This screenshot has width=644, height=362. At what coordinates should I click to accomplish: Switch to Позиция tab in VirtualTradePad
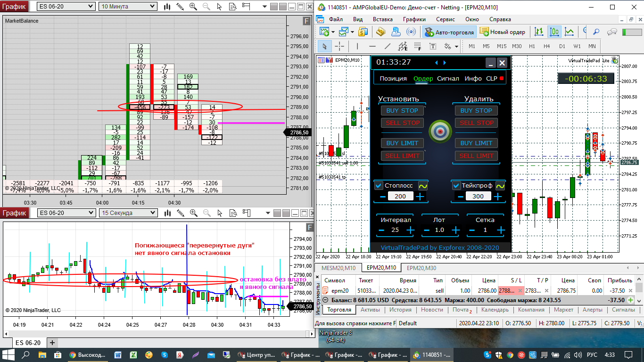393,78
